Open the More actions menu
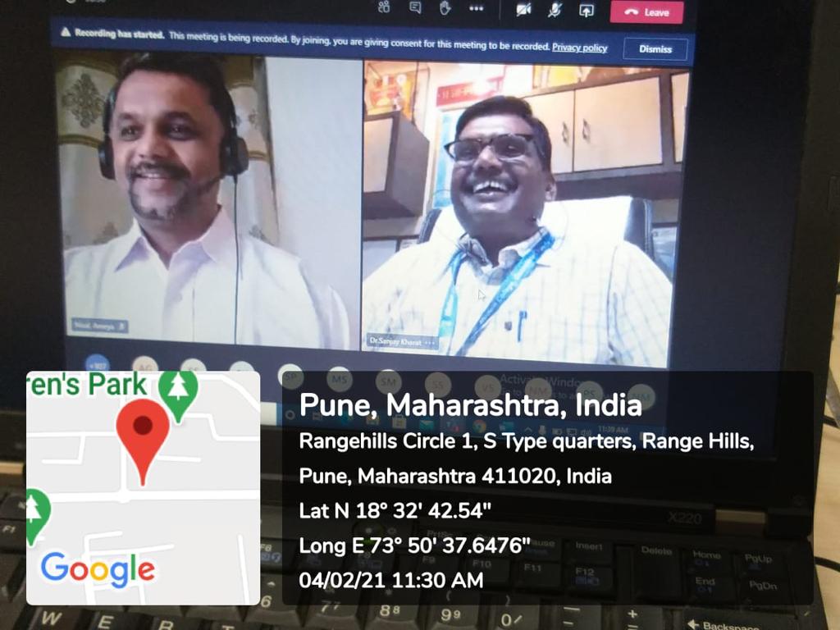The height and width of the screenshot is (630, 840). click(x=476, y=8)
